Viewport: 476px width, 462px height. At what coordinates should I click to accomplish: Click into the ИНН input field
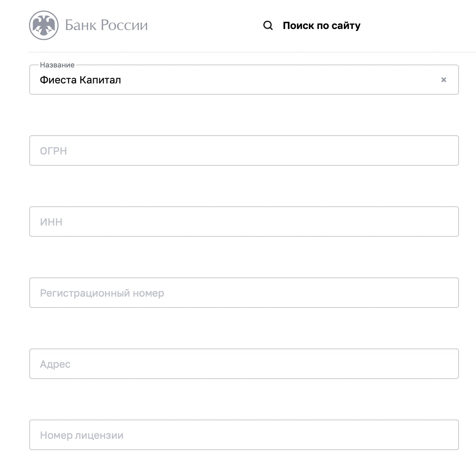pyautogui.click(x=244, y=222)
